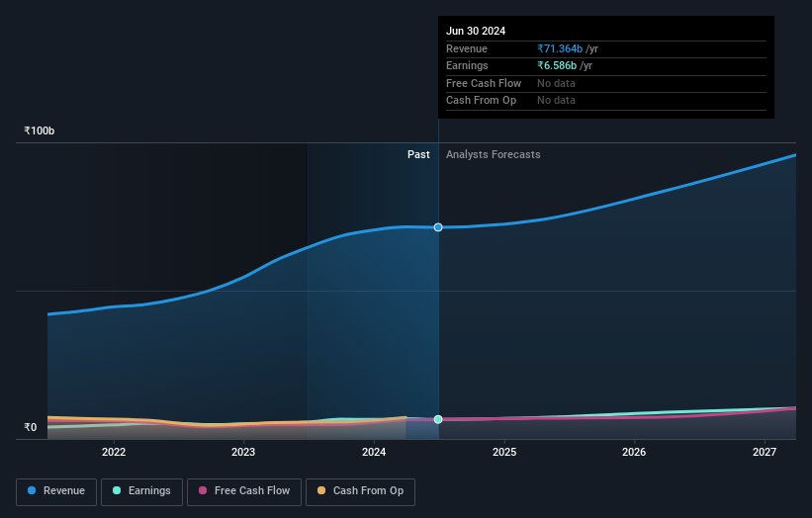This screenshot has height=518, width=812.
Task: Select the earnings data point marker on teal line
Action: [x=438, y=419]
